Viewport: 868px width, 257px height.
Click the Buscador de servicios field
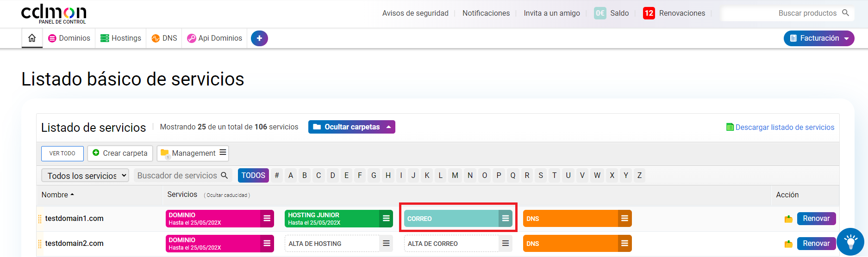point(178,176)
